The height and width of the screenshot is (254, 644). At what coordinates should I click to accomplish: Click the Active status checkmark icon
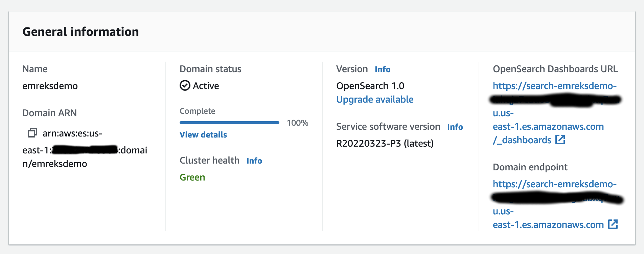[x=185, y=86]
